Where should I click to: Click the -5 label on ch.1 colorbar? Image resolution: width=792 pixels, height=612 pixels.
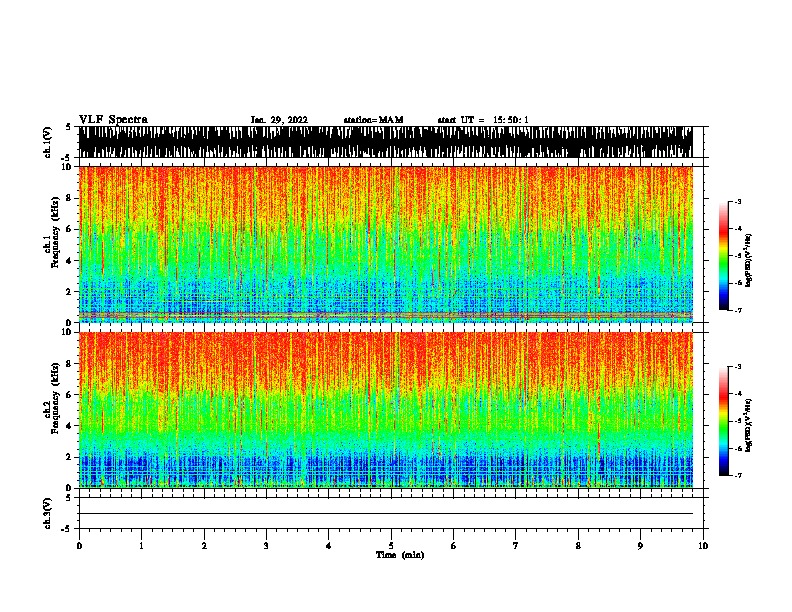click(x=738, y=256)
